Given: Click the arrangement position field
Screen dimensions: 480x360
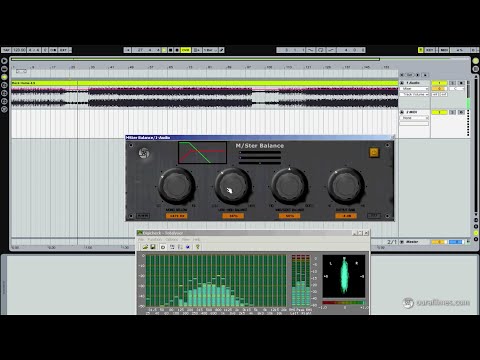Looking at the screenshot, I should (147, 50).
